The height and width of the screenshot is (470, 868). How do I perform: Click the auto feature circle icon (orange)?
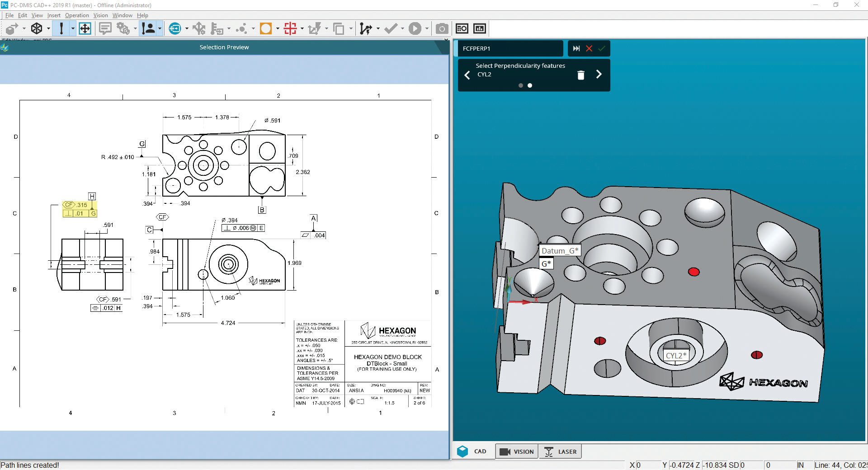click(x=266, y=28)
